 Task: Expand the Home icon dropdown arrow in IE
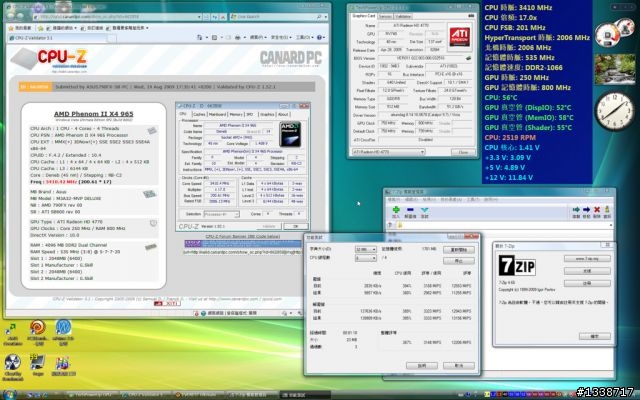pyautogui.click(x=206, y=37)
